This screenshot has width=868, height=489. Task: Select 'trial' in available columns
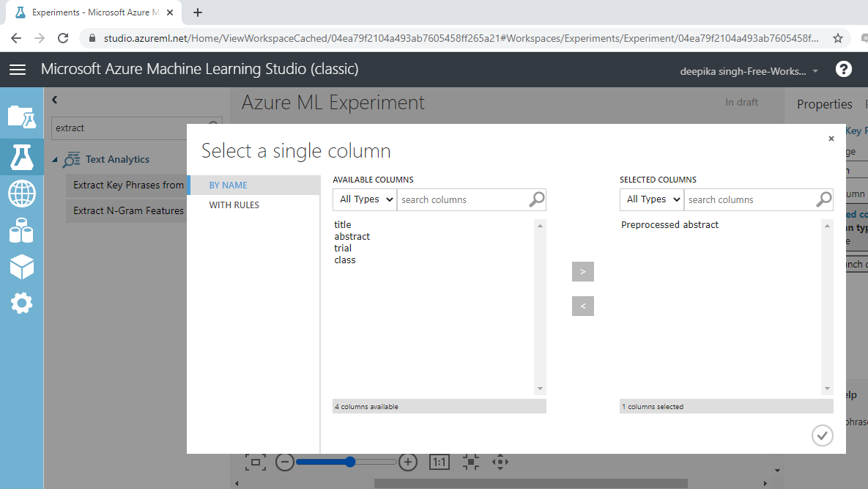[343, 248]
